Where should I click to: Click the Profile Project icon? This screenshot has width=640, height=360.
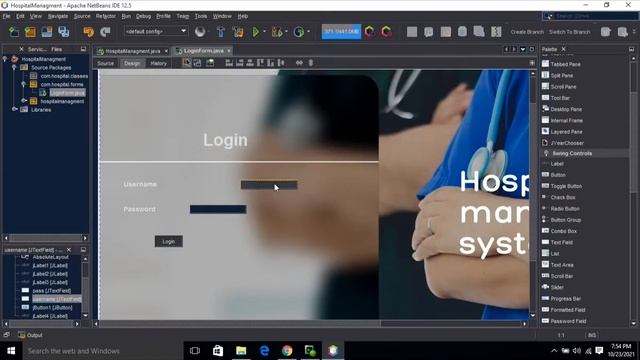coord(299,32)
